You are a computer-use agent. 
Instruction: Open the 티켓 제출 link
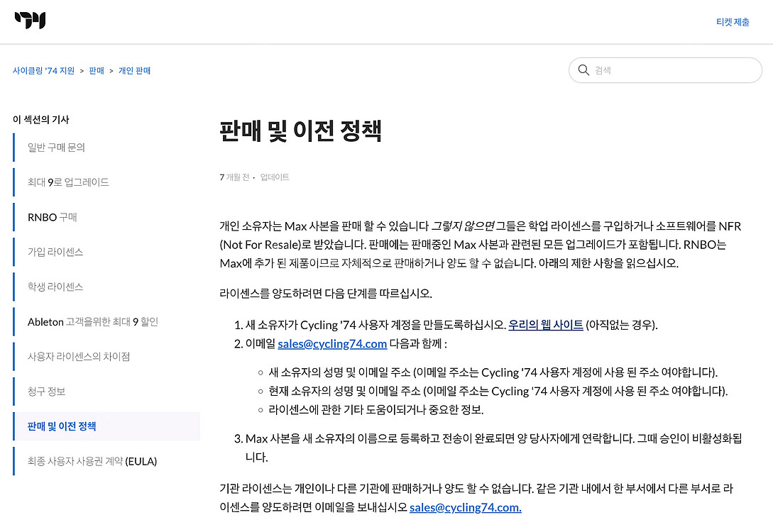pyautogui.click(x=733, y=22)
